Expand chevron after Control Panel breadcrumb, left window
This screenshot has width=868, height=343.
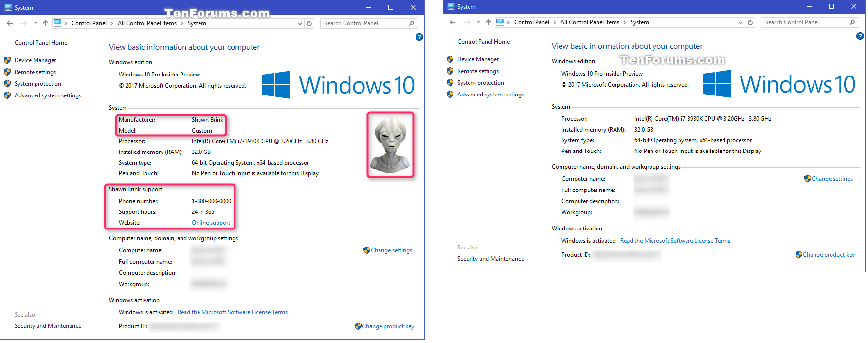click(112, 23)
